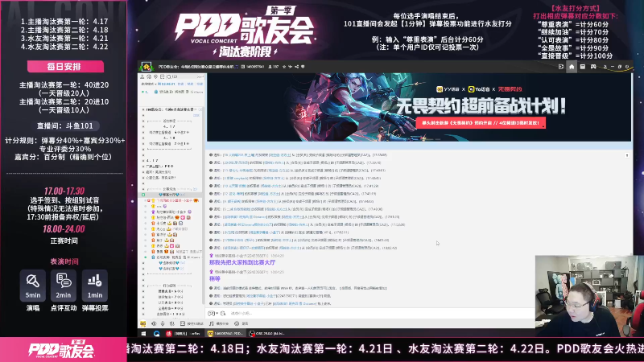Viewport: 644px width, 362px height.
Task: Open the 无畏契约超前备战计划 banner
Action: click(419, 107)
